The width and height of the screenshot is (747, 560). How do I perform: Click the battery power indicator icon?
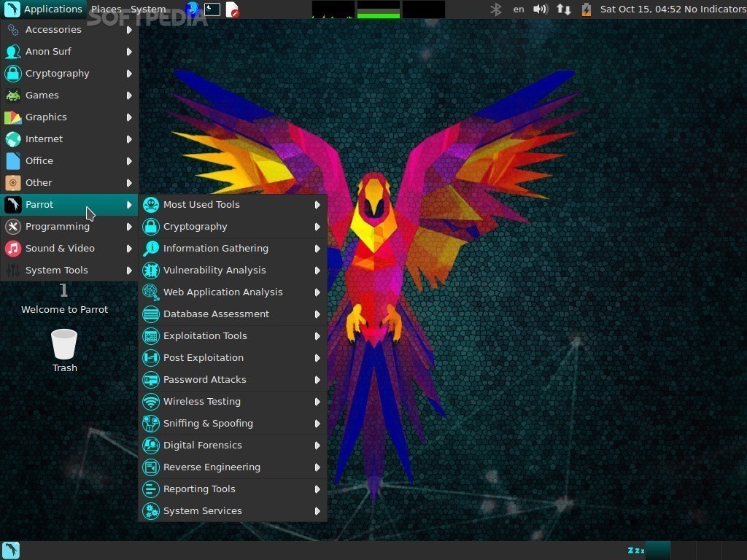click(x=587, y=9)
